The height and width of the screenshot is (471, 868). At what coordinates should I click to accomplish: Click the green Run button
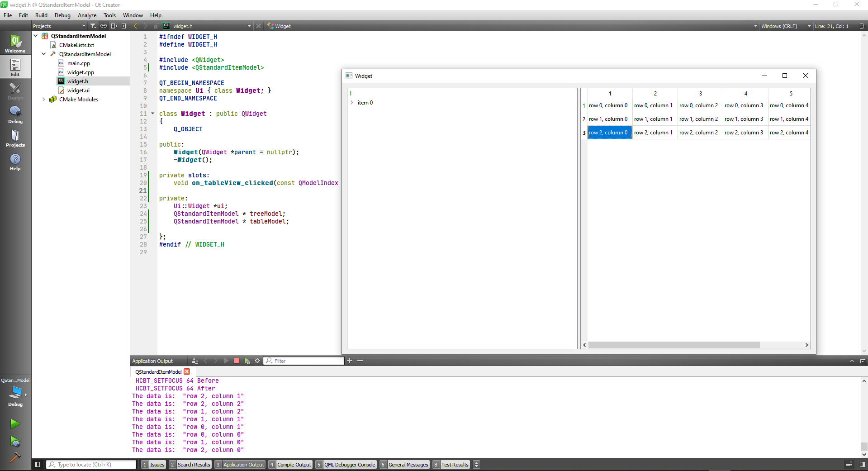pyautogui.click(x=15, y=423)
